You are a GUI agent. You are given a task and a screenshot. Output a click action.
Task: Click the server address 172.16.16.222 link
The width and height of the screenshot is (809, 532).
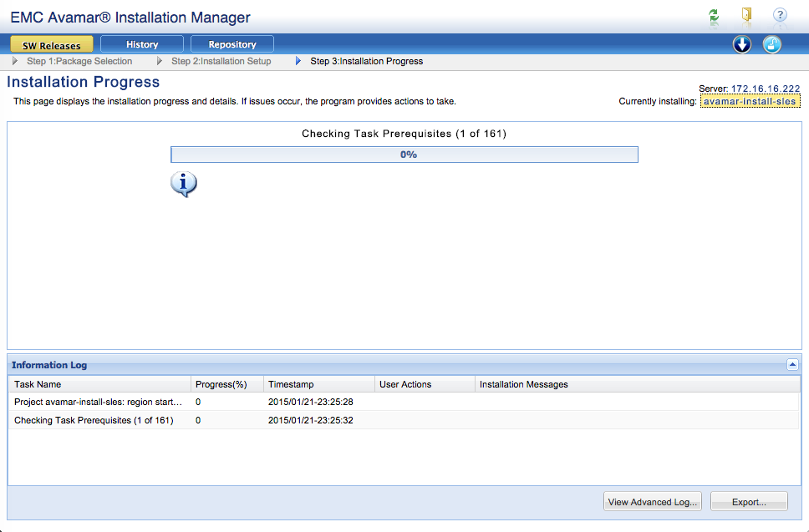coord(766,89)
